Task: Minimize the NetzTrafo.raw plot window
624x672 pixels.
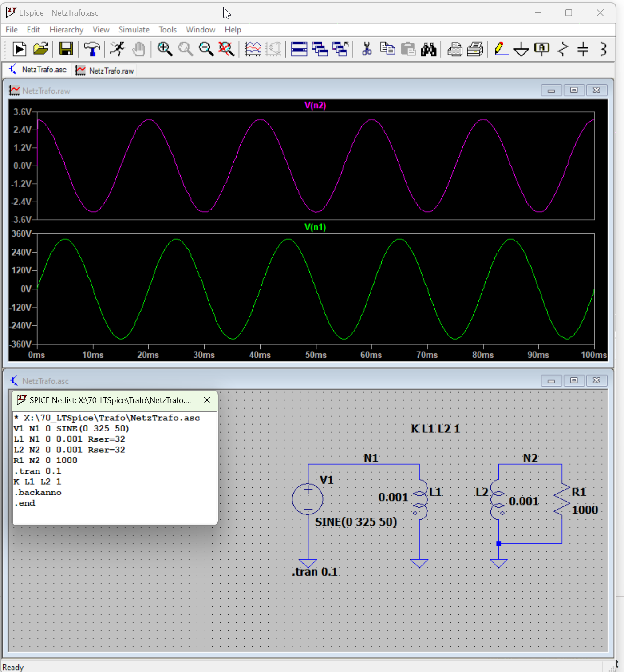Action: (551, 91)
